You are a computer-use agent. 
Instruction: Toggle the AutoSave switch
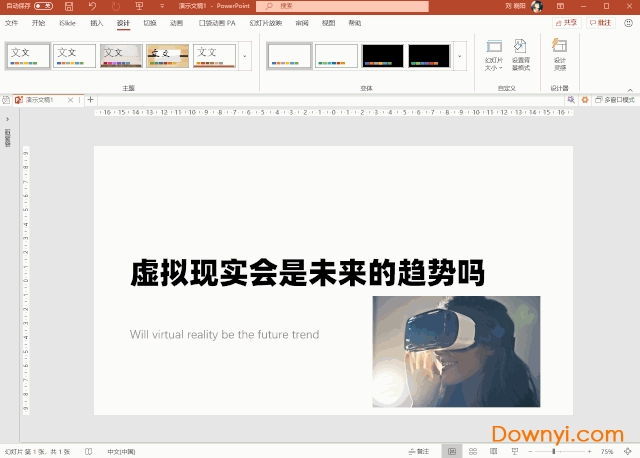[43, 6]
